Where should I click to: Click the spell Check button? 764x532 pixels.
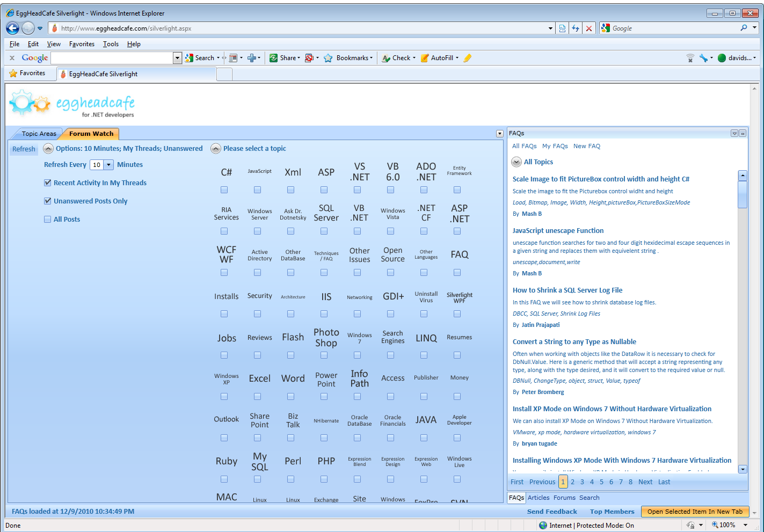[398, 58]
